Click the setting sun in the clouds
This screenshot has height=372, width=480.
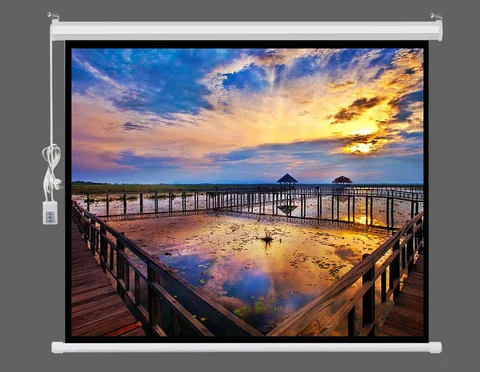[x=361, y=147]
